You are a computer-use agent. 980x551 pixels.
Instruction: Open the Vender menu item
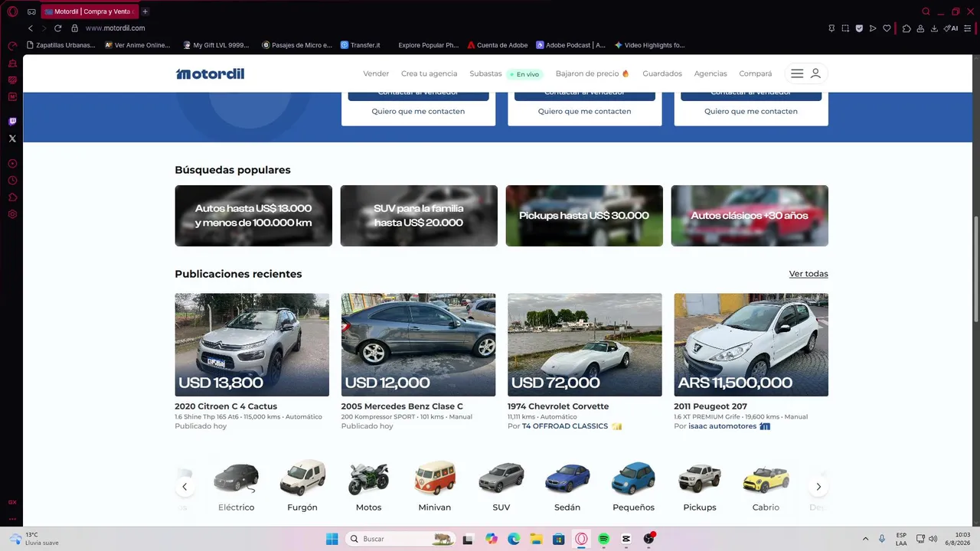(x=376, y=73)
